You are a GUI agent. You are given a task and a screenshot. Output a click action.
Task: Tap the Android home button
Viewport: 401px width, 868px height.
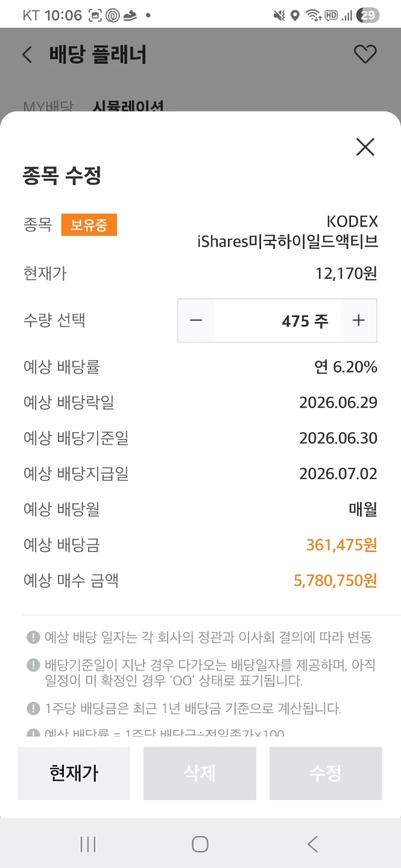tap(200, 844)
